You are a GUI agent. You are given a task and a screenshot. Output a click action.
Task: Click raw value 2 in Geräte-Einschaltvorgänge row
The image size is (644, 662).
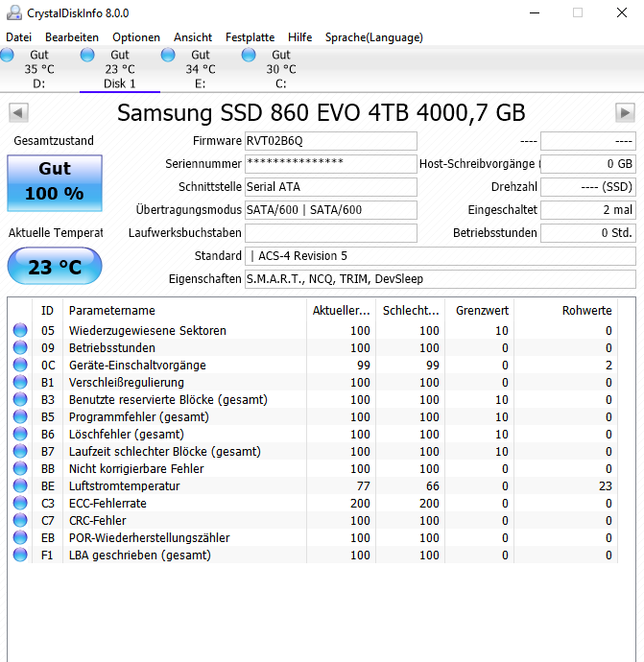tap(608, 366)
